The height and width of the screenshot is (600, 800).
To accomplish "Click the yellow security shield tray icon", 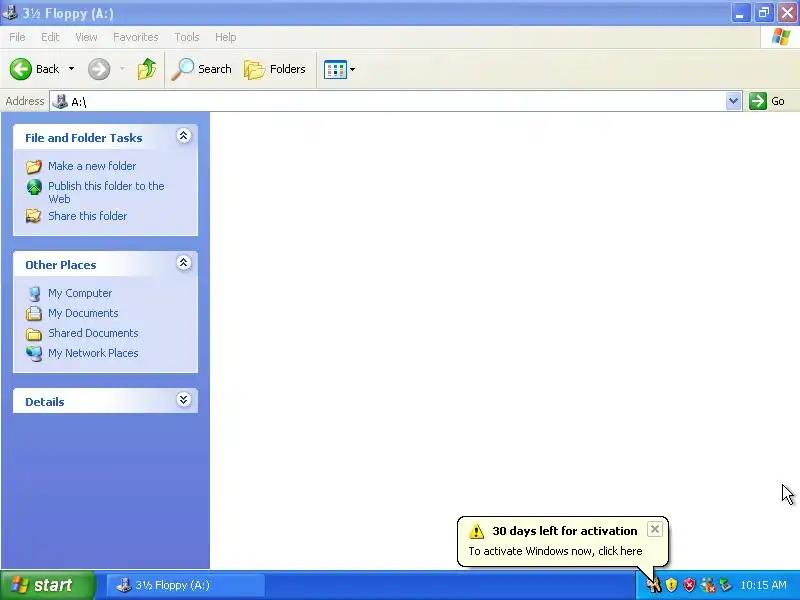I will click(671, 585).
